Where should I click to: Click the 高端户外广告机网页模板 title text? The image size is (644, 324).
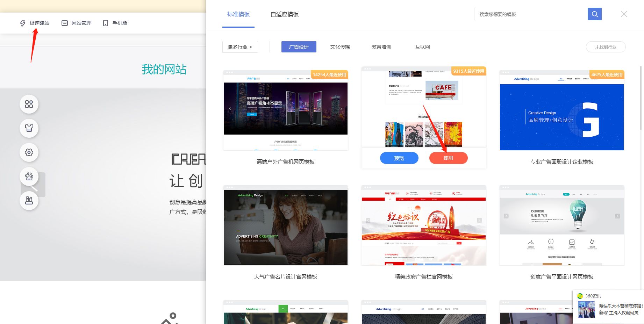[x=286, y=161]
